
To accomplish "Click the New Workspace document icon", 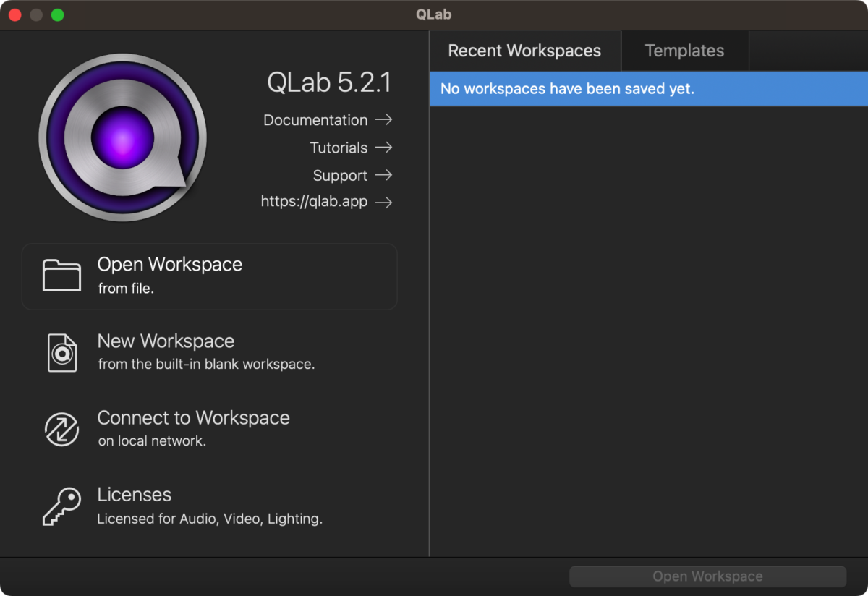I will (61, 352).
